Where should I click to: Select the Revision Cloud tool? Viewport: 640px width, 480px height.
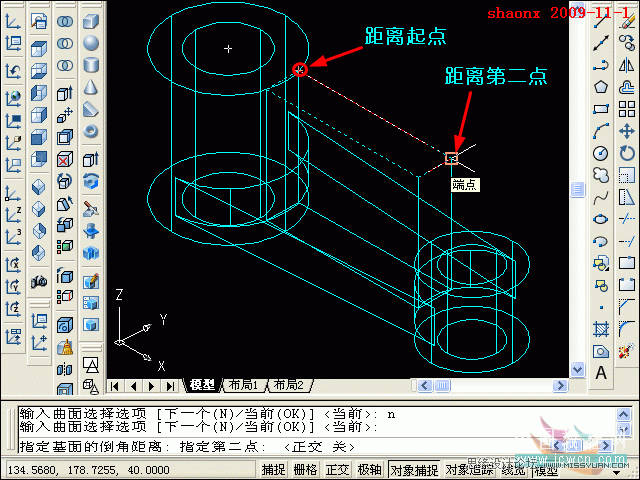[x=601, y=175]
